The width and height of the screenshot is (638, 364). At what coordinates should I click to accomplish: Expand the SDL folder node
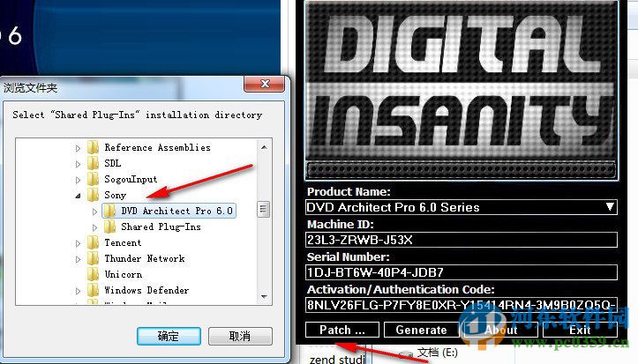(79, 164)
